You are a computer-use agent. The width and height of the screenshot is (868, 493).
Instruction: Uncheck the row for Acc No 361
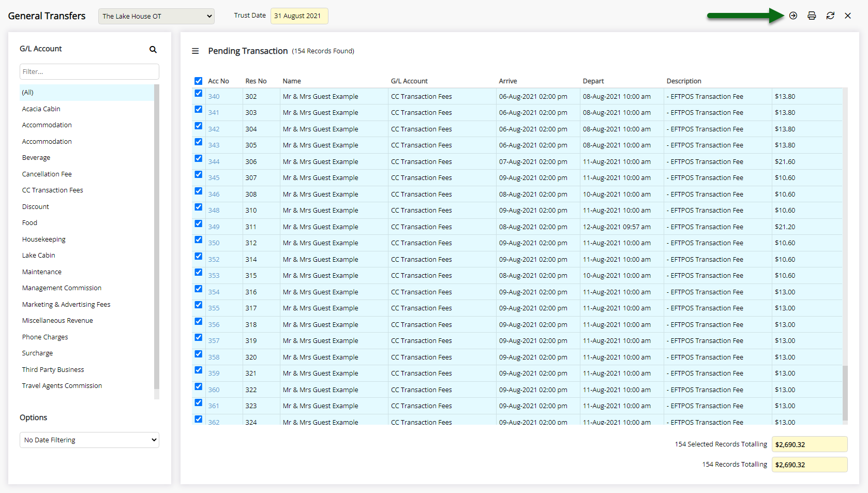coord(198,402)
